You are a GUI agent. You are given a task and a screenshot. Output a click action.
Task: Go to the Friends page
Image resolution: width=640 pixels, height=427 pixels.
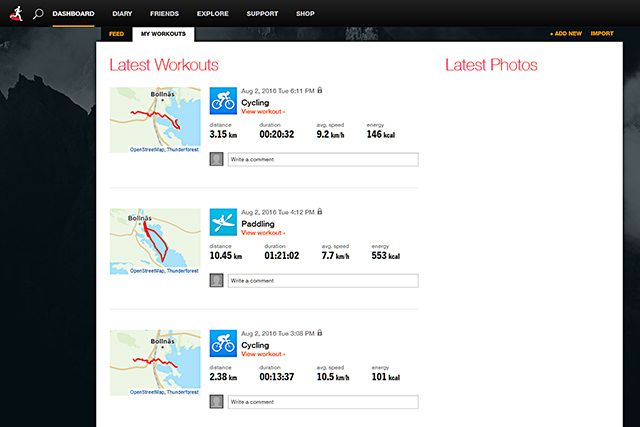165,14
